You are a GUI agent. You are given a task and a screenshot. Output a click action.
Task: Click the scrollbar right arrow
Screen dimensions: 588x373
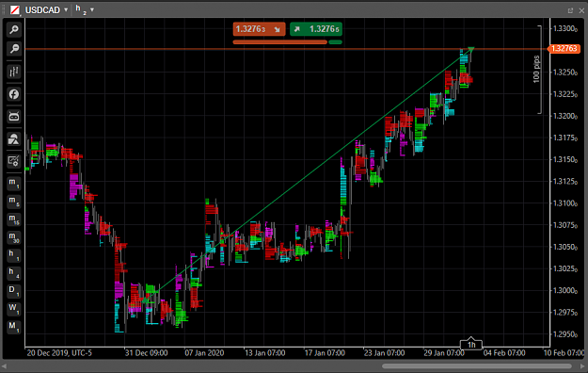pyautogui.click(x=582, y=365)
